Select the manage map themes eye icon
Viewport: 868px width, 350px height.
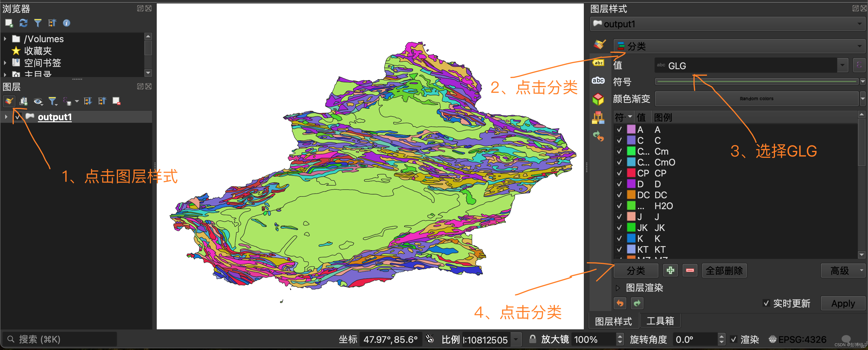[38, 101]
